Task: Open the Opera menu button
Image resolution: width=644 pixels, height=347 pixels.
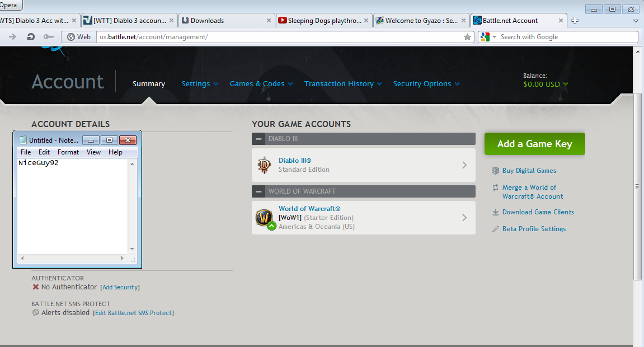Action: coord(10,5)
